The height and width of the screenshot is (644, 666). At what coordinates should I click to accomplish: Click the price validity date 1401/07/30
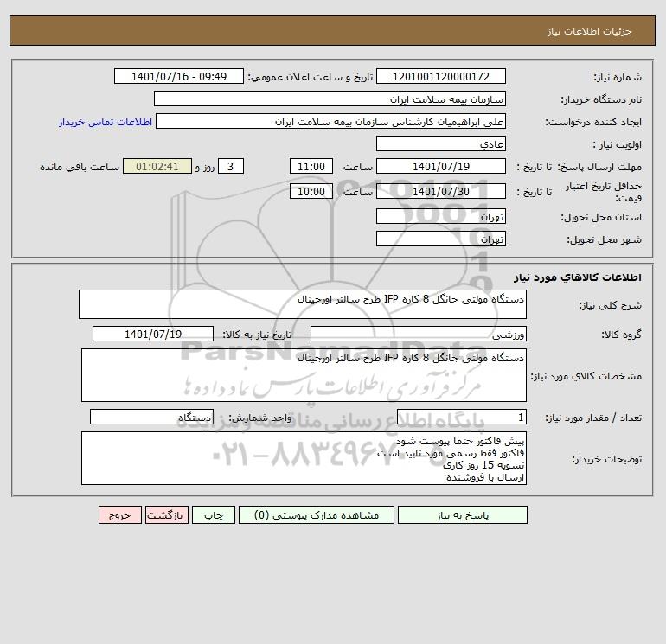(x=441, y=191)
